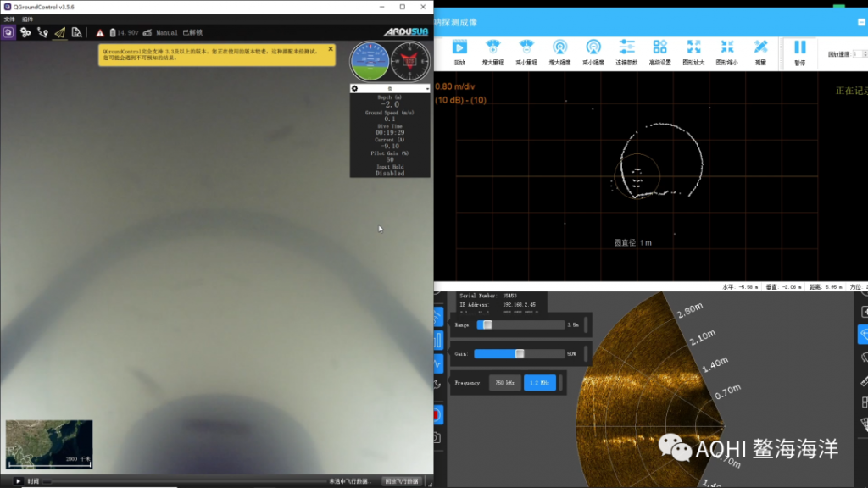Screen dimensions: 868x488
Task: Click the 回放飞行数据 replay flight data button
Action: tap(402, 481)
